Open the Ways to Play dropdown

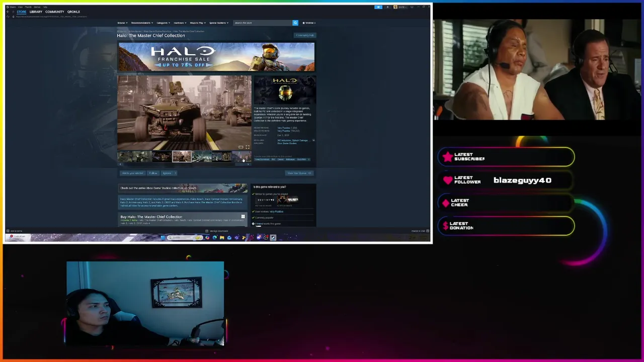pos(198,23)
